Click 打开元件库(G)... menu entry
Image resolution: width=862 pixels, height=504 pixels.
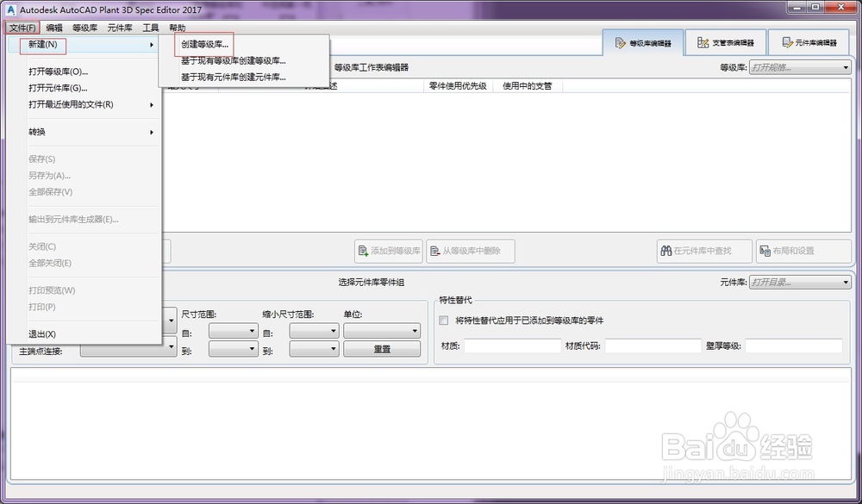point(58,88)
